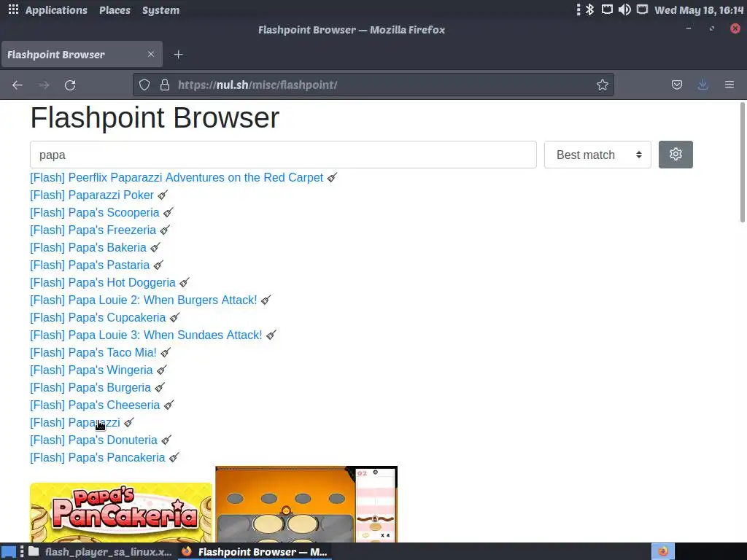
Task: Save page to Pocket
Action: pyautogui.click(x=676, y=85)
